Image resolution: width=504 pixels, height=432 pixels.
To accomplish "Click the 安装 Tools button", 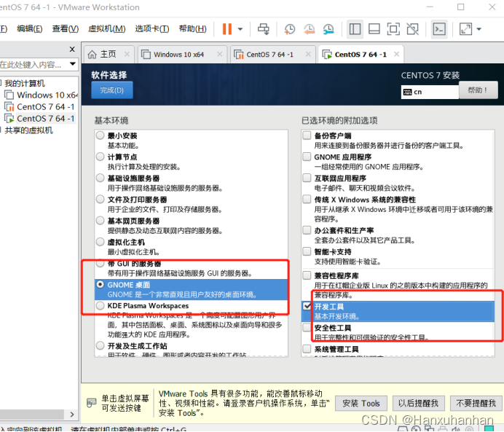I will click(361, 404).
